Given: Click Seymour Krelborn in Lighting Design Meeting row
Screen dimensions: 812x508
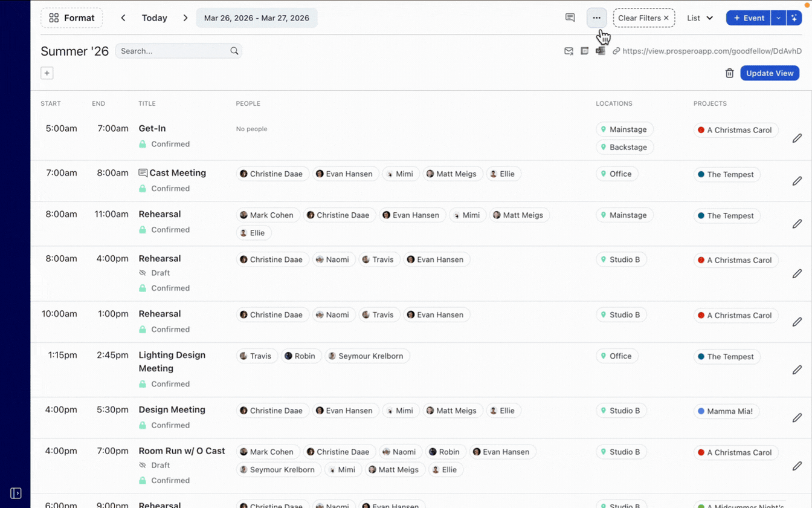Looking at the screenshot, I should (367, 356).
